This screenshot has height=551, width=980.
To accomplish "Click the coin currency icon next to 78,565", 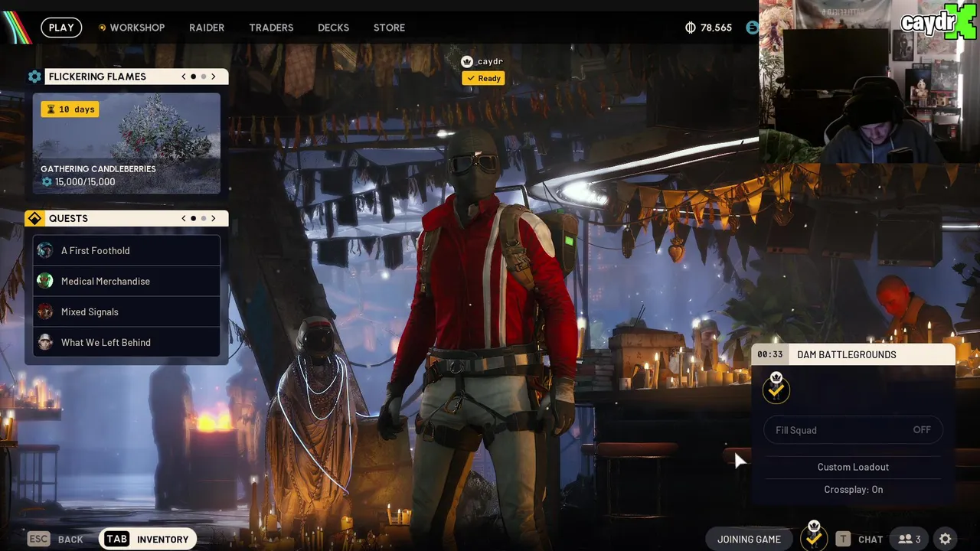I will click(x=690, y=28).
